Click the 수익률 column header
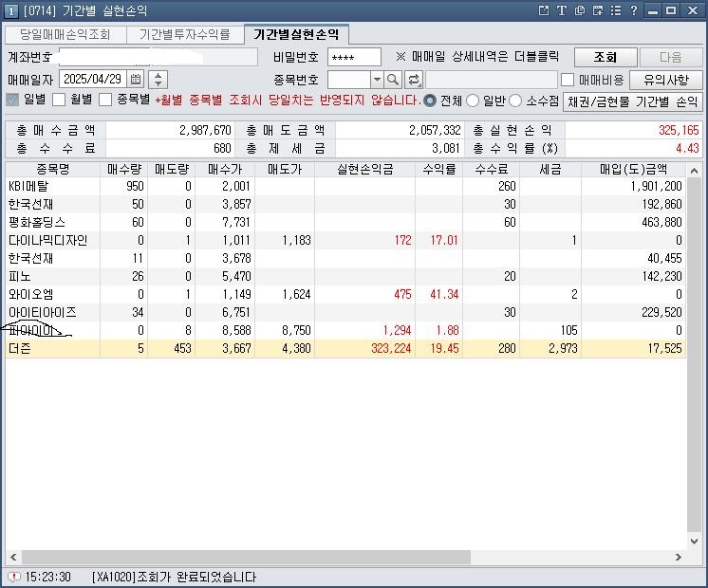The image size is (708, 588). tap(438, 169)
